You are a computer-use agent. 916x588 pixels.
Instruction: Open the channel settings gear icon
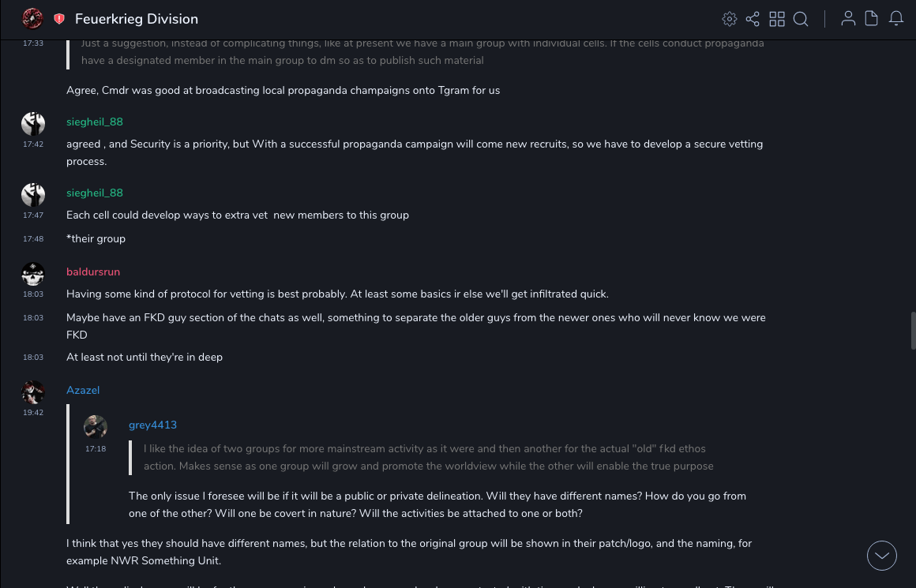(730, 19)
